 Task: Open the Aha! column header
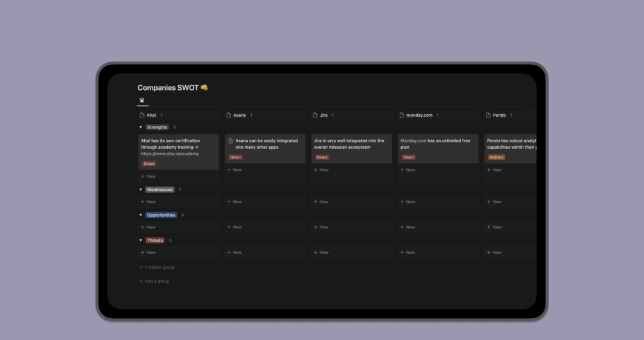[152, 115]
